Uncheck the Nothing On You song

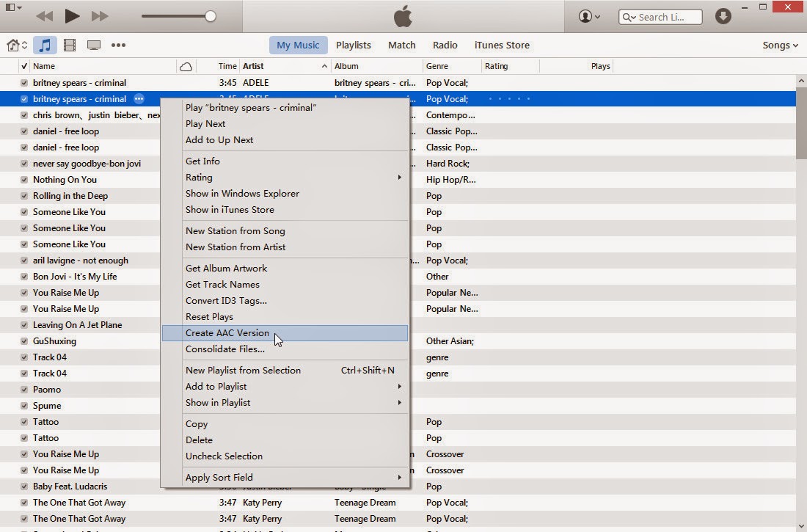[24, 180]
